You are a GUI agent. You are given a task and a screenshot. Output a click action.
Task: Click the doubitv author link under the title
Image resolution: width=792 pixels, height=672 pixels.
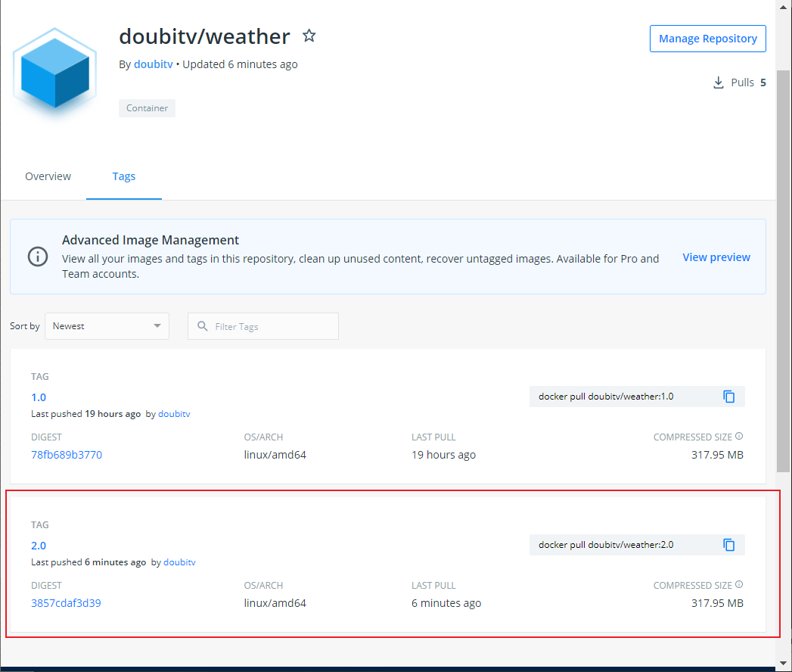coord(153,64)
